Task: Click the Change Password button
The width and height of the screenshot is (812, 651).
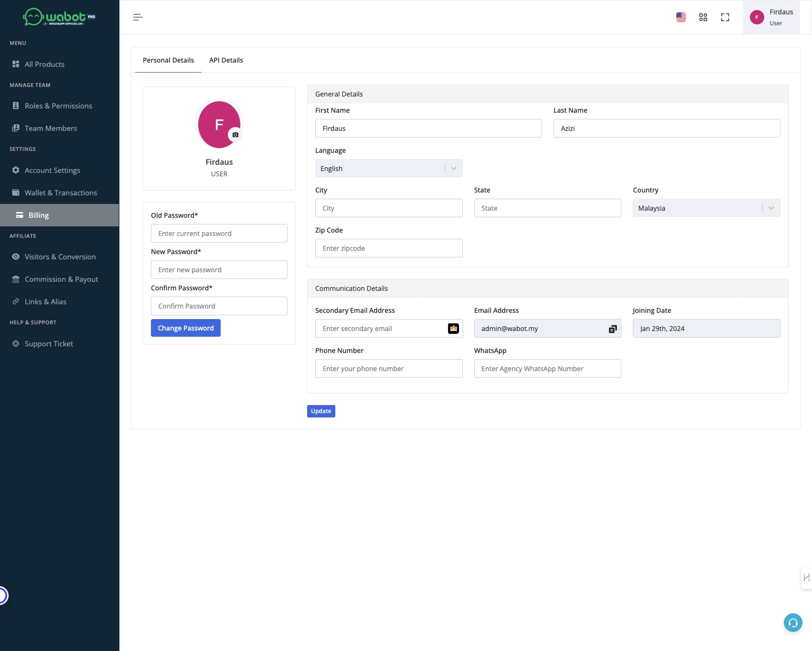Action: (x=186, y=328)
